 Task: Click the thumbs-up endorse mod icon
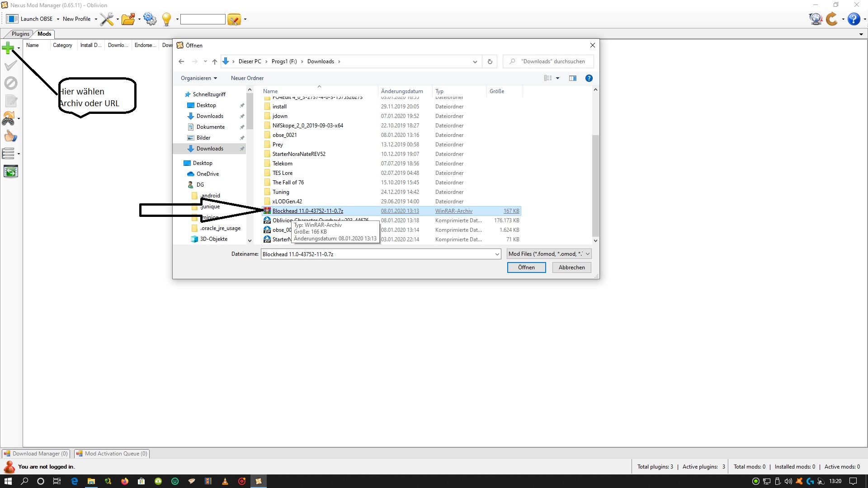click(10, 136)
